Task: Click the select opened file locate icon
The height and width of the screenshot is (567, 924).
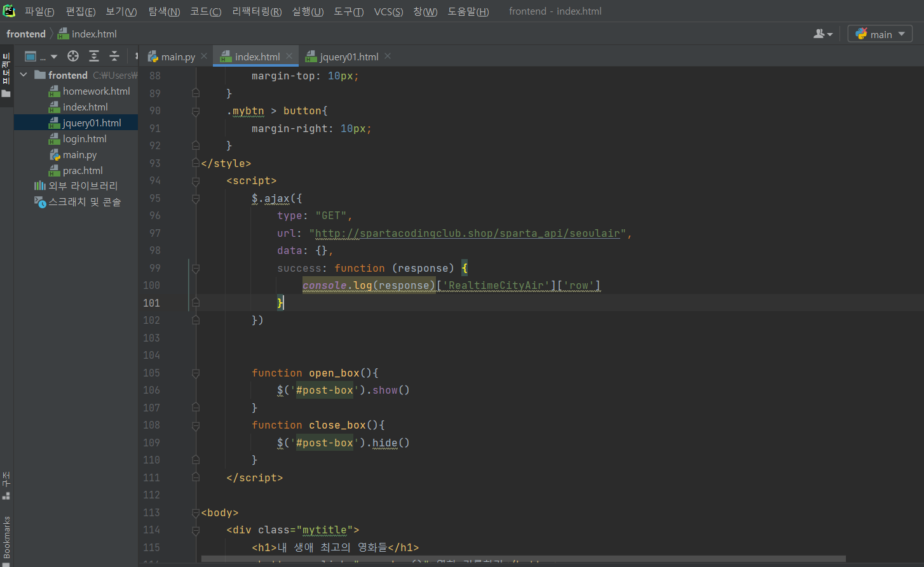Action: pyautogui.click(x=73, y=56)
